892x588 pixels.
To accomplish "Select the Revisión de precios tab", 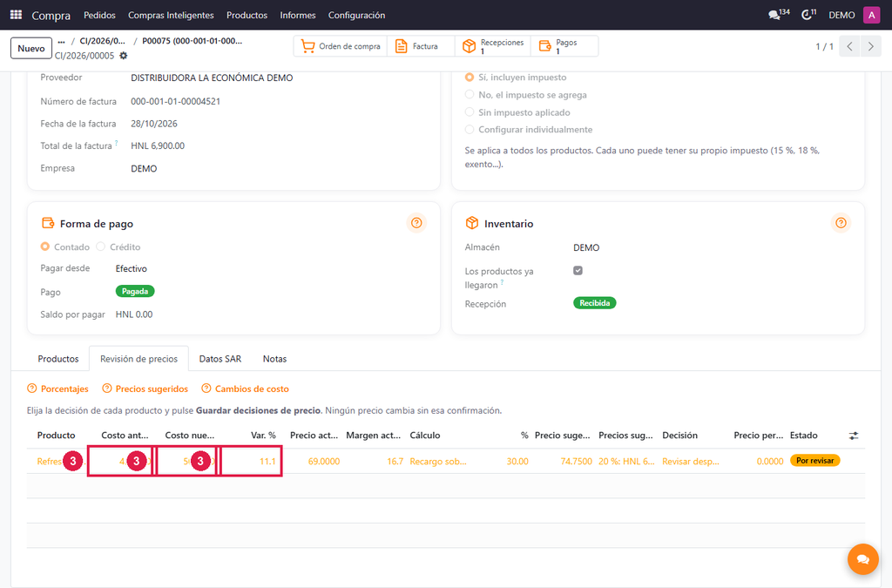I will pyautogui.click(x=139, y=359).
